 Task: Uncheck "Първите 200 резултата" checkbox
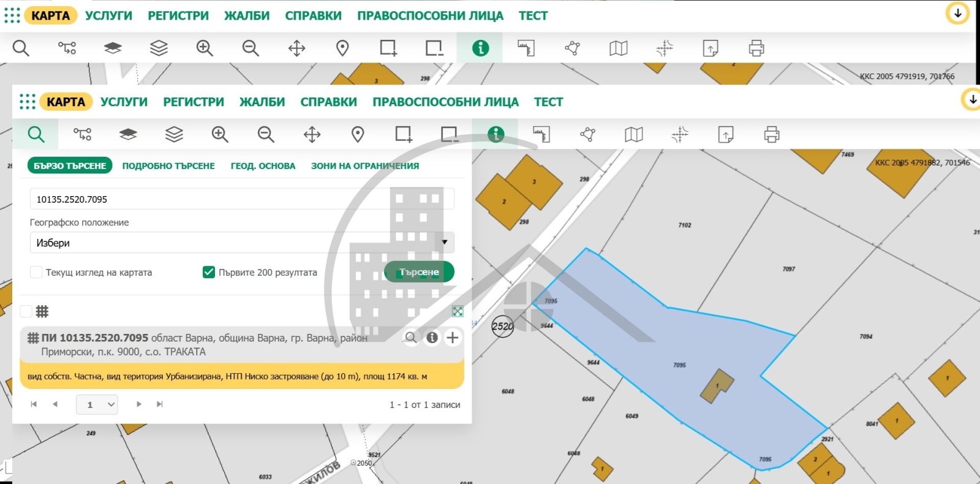tap(209, 272)
